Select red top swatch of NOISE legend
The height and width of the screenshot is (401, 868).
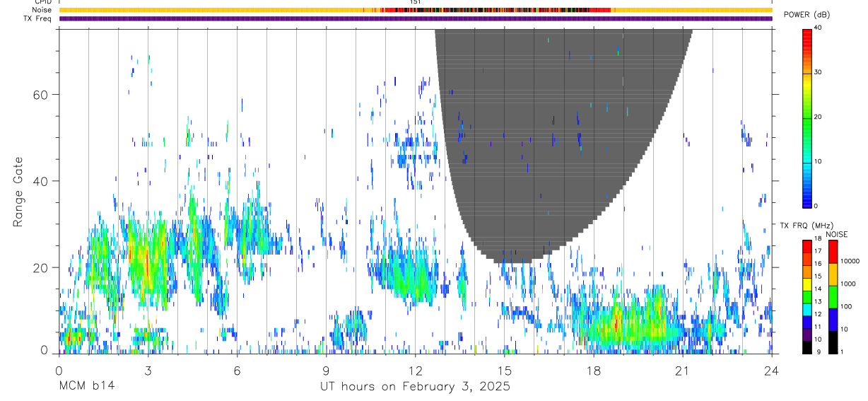833,252
